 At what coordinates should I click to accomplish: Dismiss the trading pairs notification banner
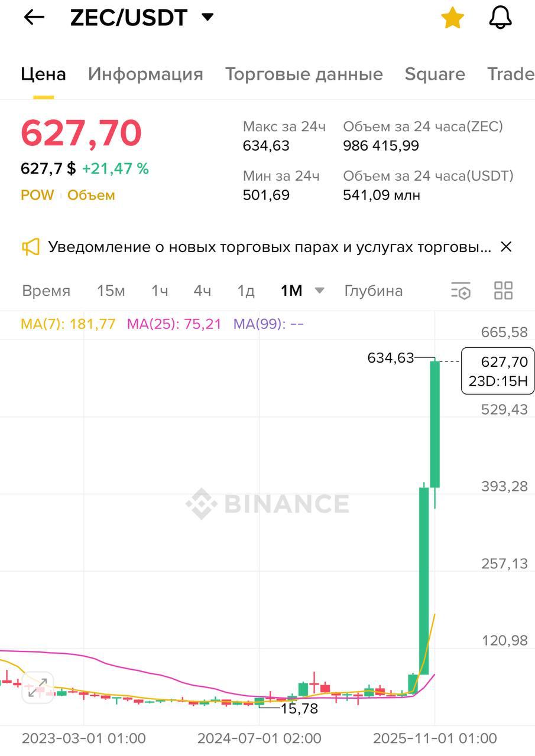[x=506, y=247]
